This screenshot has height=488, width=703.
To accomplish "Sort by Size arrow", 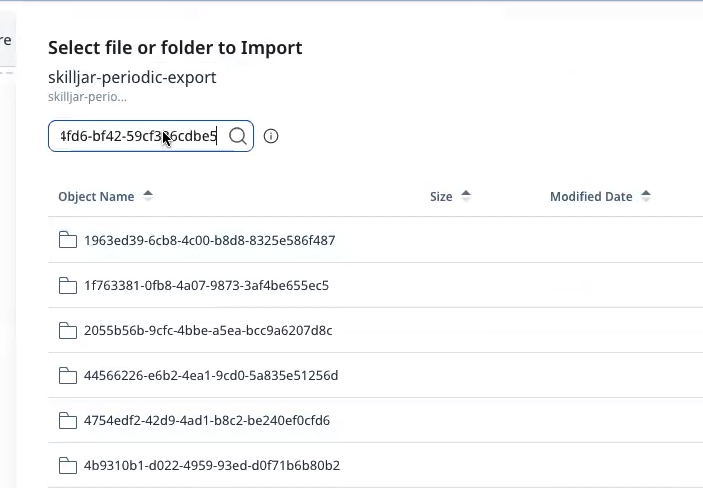I will point(466,196).
